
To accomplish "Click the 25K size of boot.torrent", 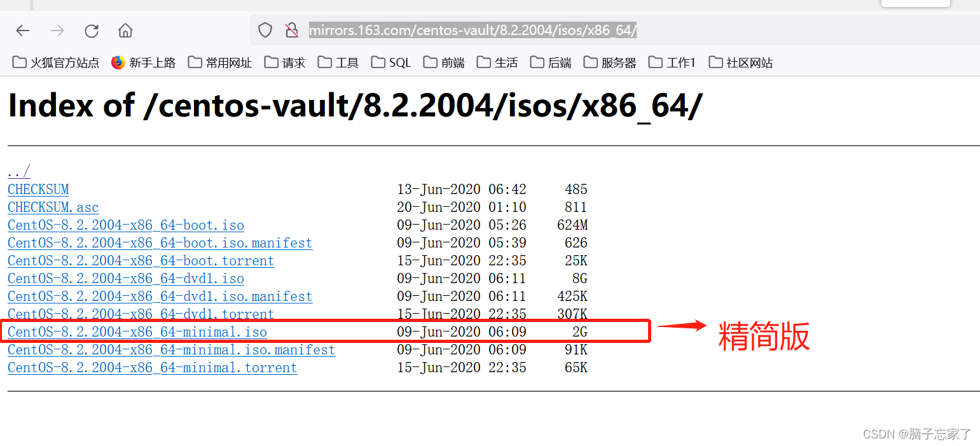I will pos(576,261).
